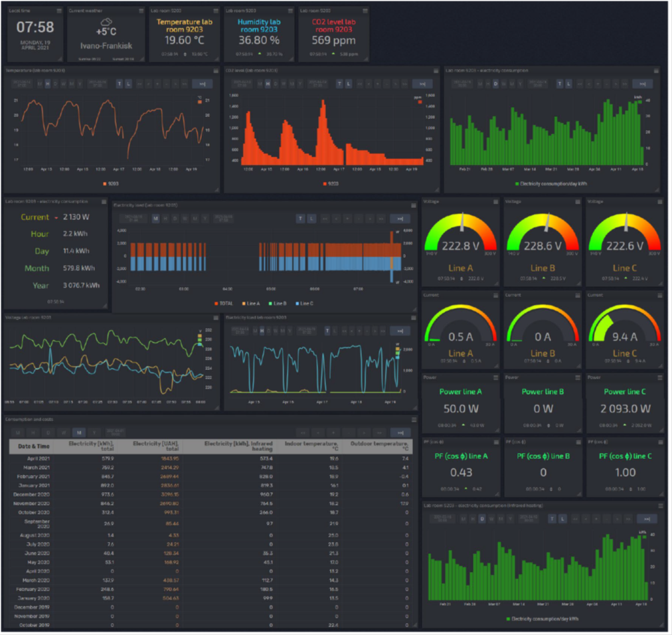Toggle Line C series in Electricity load legend
This screenshot has height=635, width=672.
(x=305, y=304)
